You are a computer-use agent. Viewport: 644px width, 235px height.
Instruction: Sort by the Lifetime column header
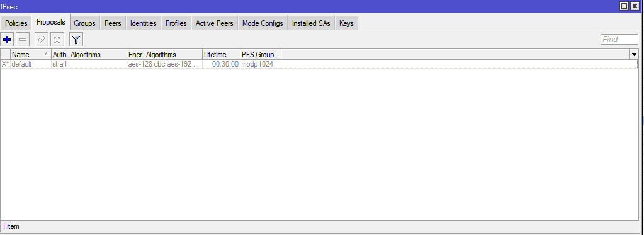tap(222, 55)
